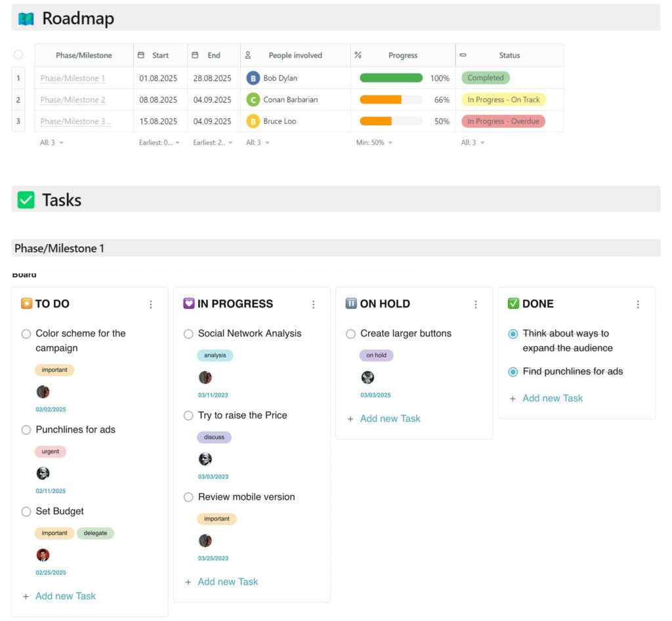Select the purple heart icon on IN PROGRESS column

[188, 304]
